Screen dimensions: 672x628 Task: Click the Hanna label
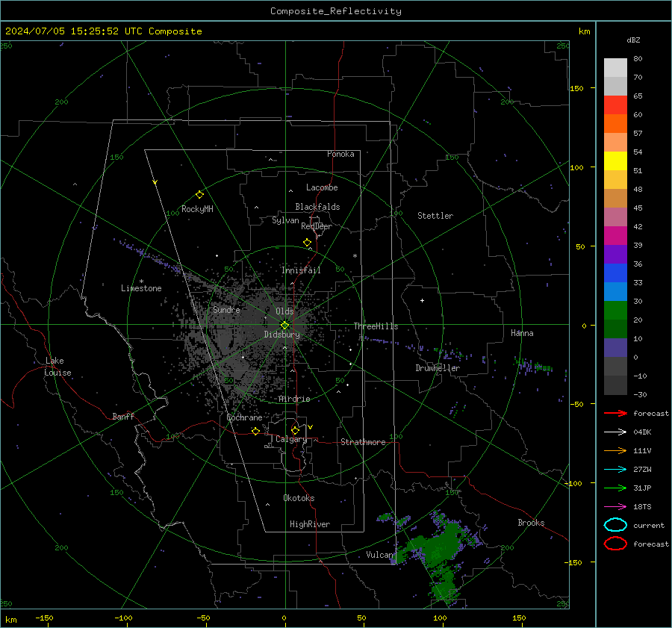(522, 333)
